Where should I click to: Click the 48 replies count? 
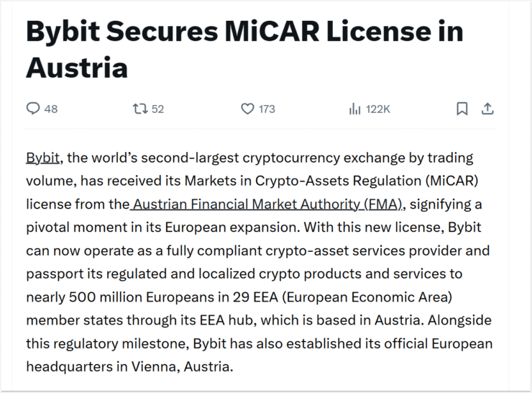pyautogui.click(x=51, y=109)
